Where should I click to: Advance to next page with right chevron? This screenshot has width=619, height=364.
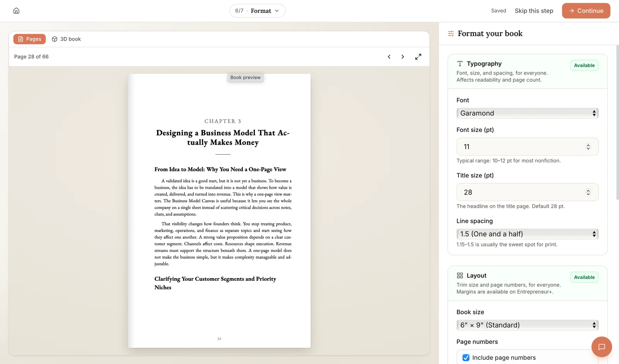pyautogui.click(x=403, y=57)
